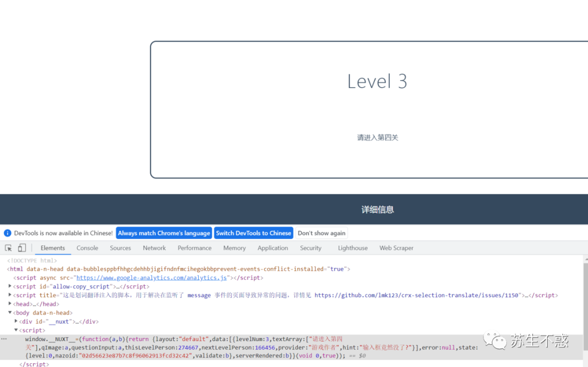The height and width of the screenshot is (367, 588).
Task: Select the Performance tab
Action: pyautogui.click(x=194, y=248)
